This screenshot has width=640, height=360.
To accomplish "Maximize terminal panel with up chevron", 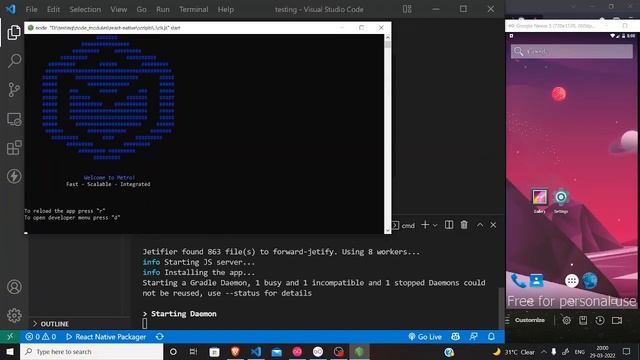I will tap(480, 225).
